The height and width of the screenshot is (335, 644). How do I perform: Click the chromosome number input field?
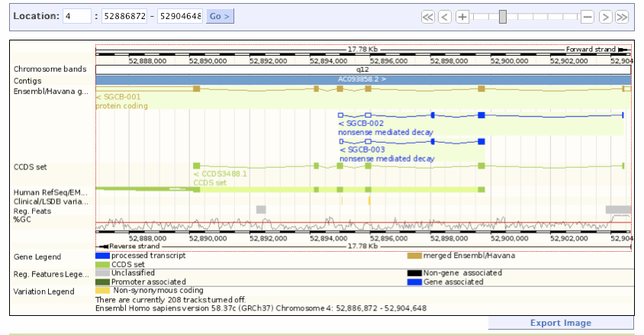coord(76,16)
